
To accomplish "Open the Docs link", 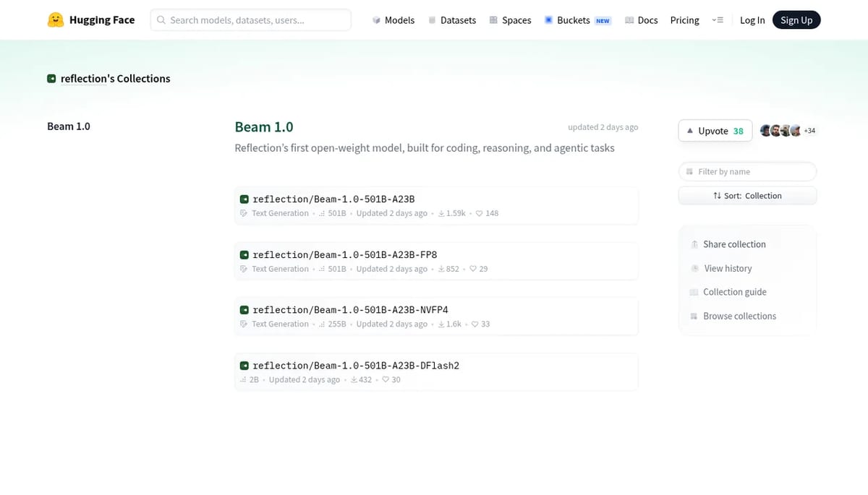I will pyautogui.click(x=641, y=20).
